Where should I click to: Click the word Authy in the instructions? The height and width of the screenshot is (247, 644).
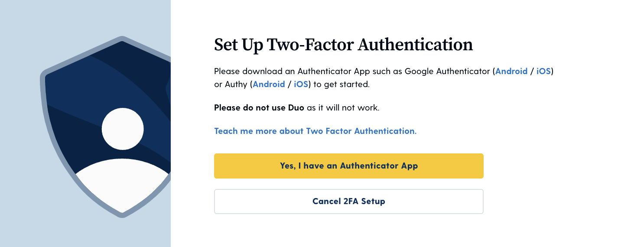pos(236,84)
